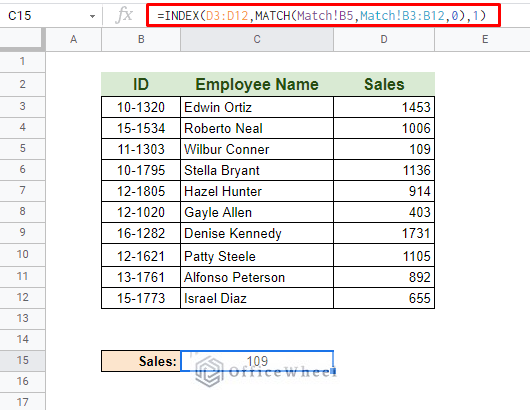This screenshot has width=530, height=410.
Task: Click the Sales: label cell
Action: click(141, 361)
